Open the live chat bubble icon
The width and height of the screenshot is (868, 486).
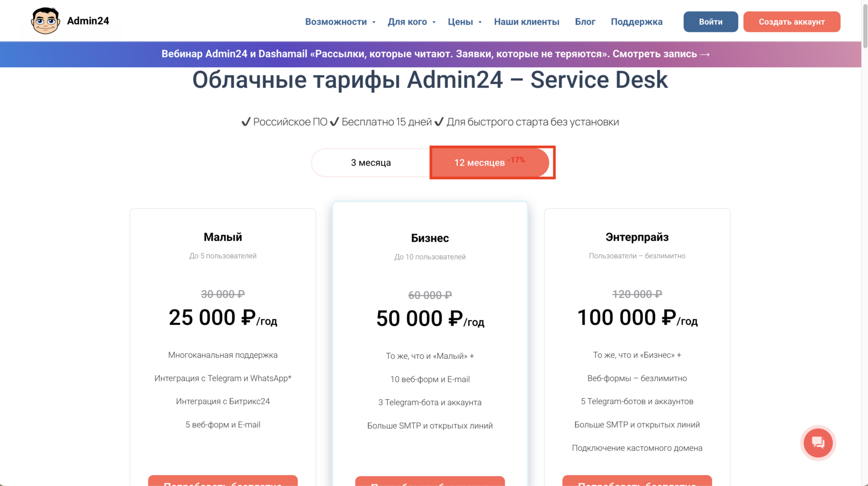click(818, 443)
